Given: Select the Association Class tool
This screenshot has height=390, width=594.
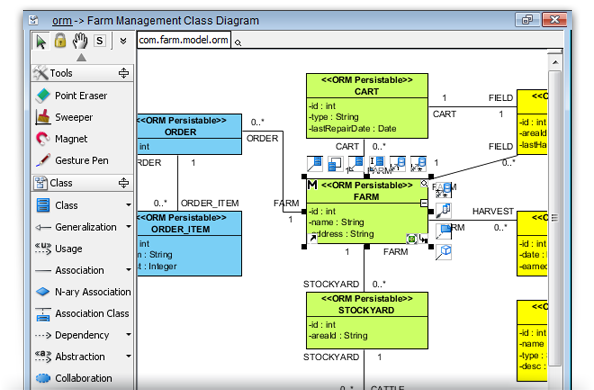Looking at the screenshot, I should (x=82, y=313).
